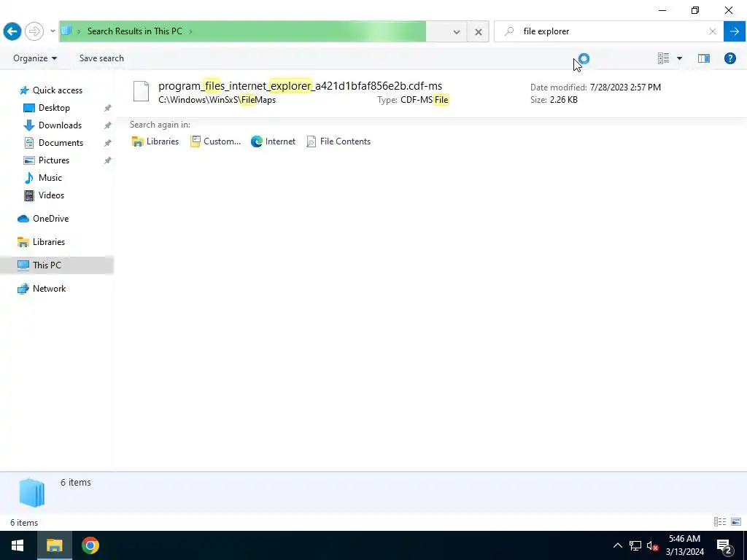Click the blank file icon of the result

(141, 91)
